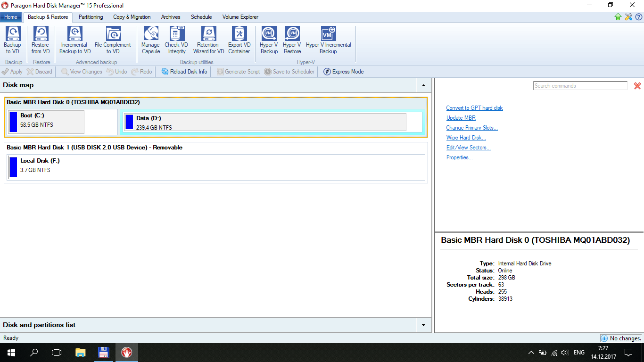Launch Restore from VD

pyautogui.click(x=41, y=41)
